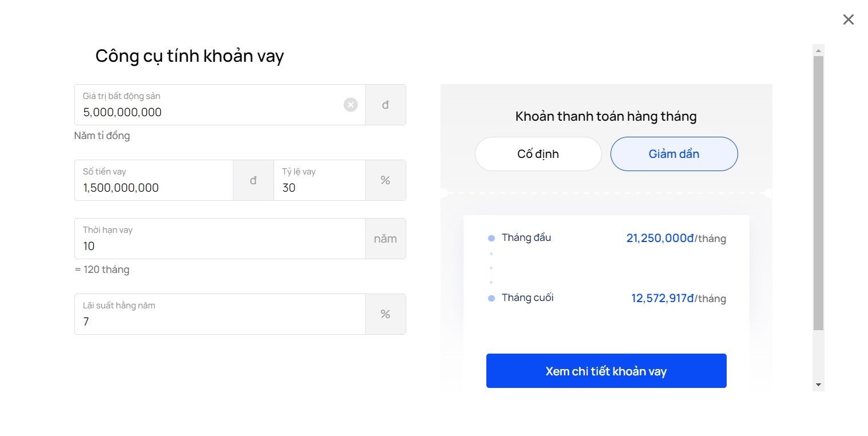
Task: Click the % unit beside annual interest rate
Action: tap(386, 314)
